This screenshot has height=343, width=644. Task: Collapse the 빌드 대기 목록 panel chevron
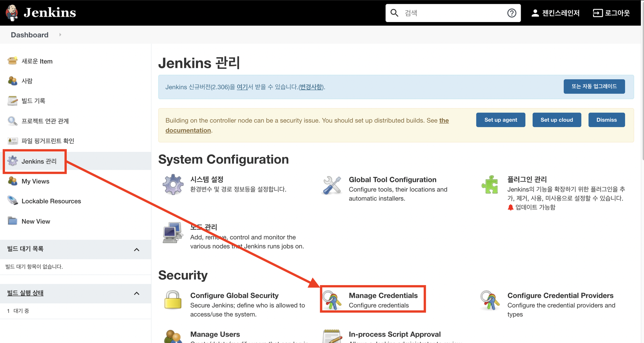pos(136,250)
